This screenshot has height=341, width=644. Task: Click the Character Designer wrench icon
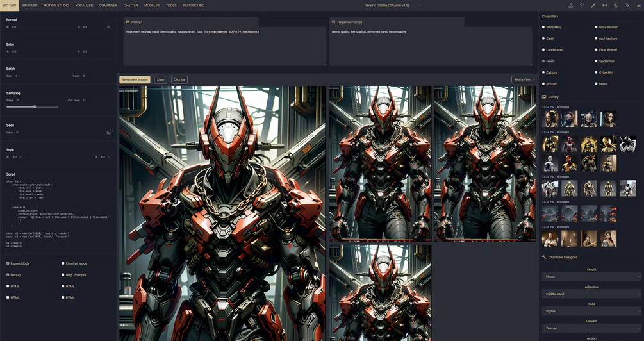(544, 257)
